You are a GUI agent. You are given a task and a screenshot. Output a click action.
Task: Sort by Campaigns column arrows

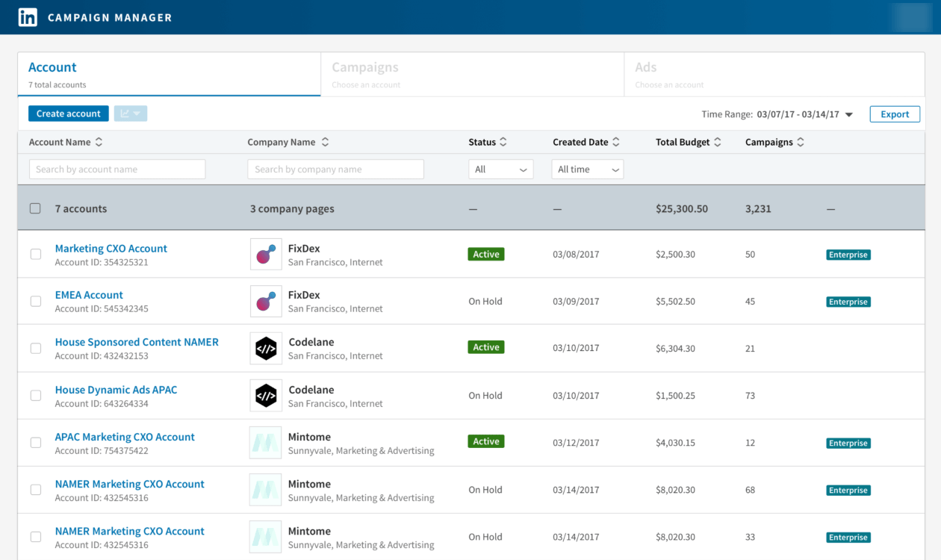click(x=801, y=142)
